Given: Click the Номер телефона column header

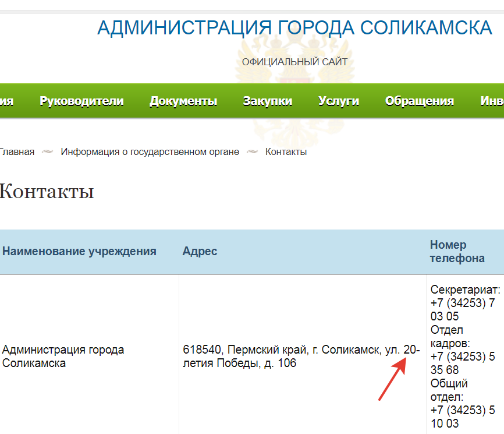Looking at the screenshot, I should coord(457,252).
